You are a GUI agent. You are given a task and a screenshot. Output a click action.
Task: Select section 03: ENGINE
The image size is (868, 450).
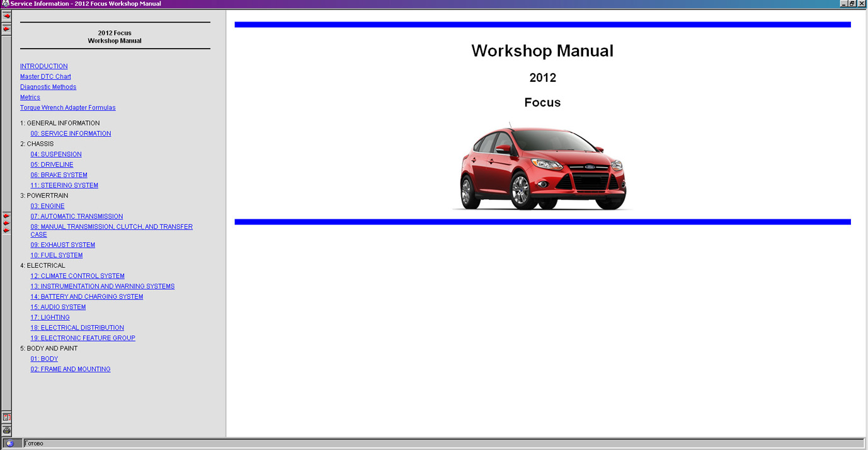47,206
